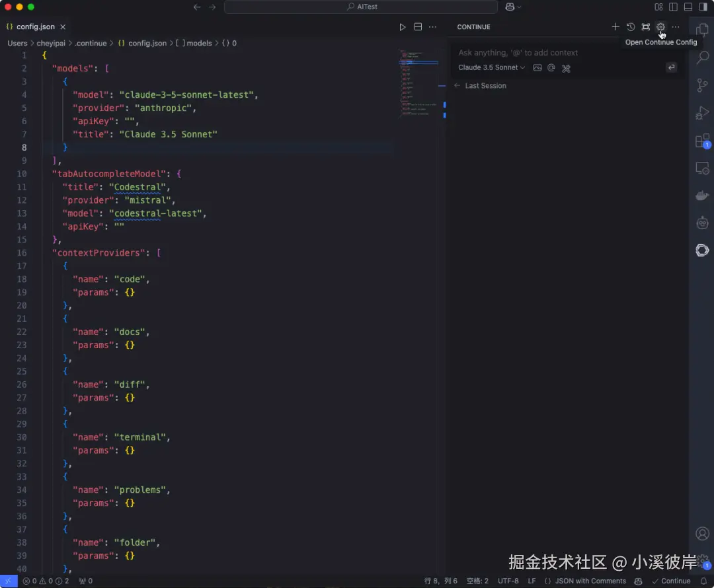Open notifications bell in status bar
This screenshot has height=588, width=714.
[703, 581]
